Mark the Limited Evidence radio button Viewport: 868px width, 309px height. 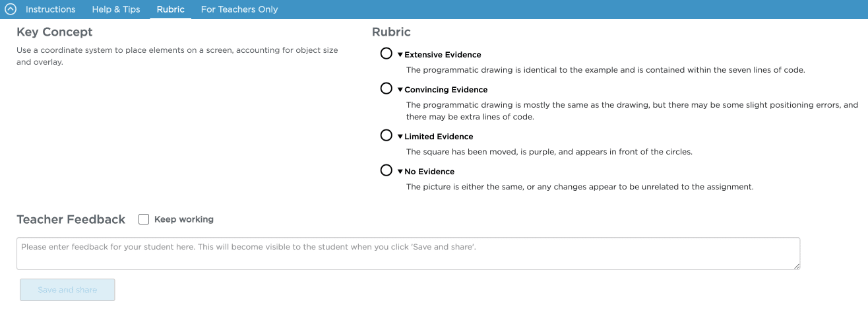point(387,135)
